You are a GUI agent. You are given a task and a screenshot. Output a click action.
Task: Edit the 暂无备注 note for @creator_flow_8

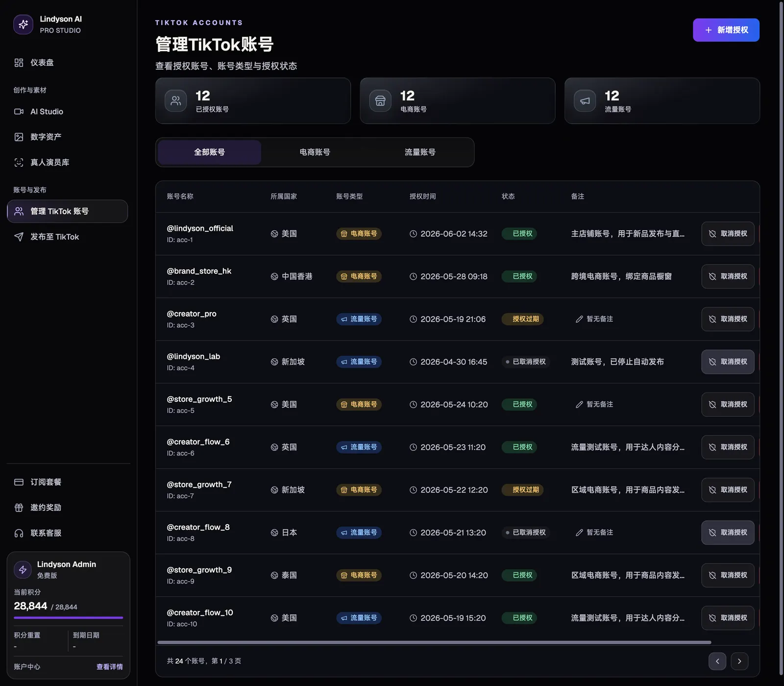(x=594, y=533)
